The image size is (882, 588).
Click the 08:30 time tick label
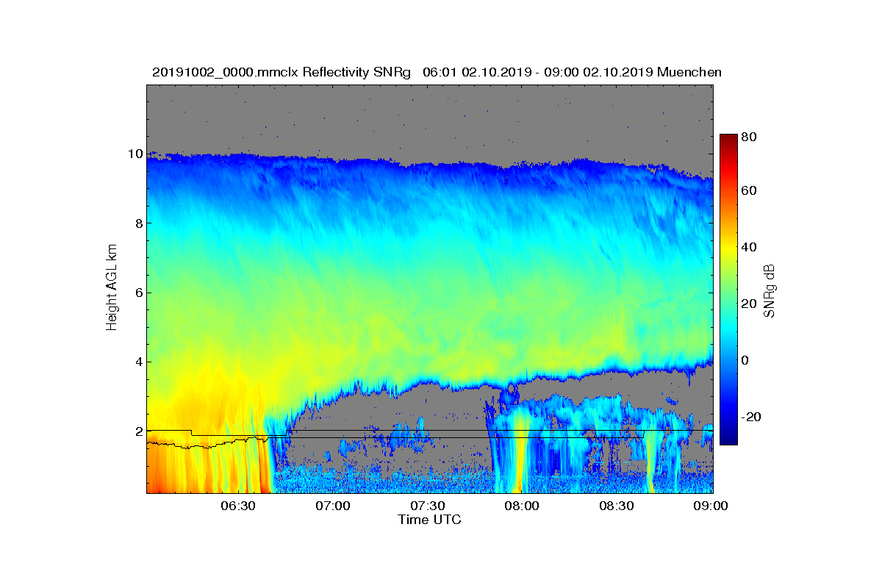(x=617, y=506)
